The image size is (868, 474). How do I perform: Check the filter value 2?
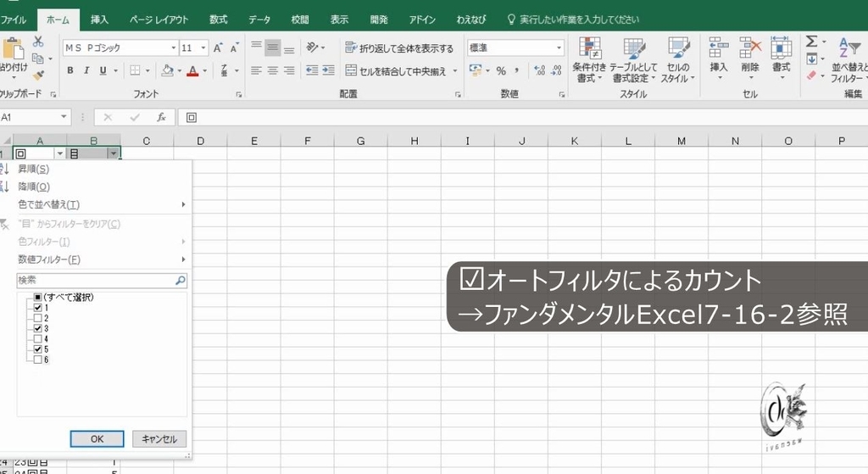pos(37,318)
